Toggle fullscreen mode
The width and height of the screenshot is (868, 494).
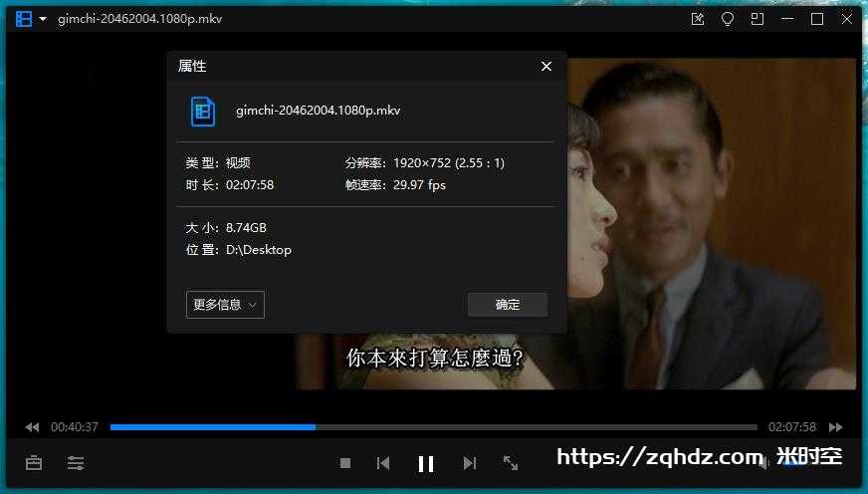click(511, 463)
